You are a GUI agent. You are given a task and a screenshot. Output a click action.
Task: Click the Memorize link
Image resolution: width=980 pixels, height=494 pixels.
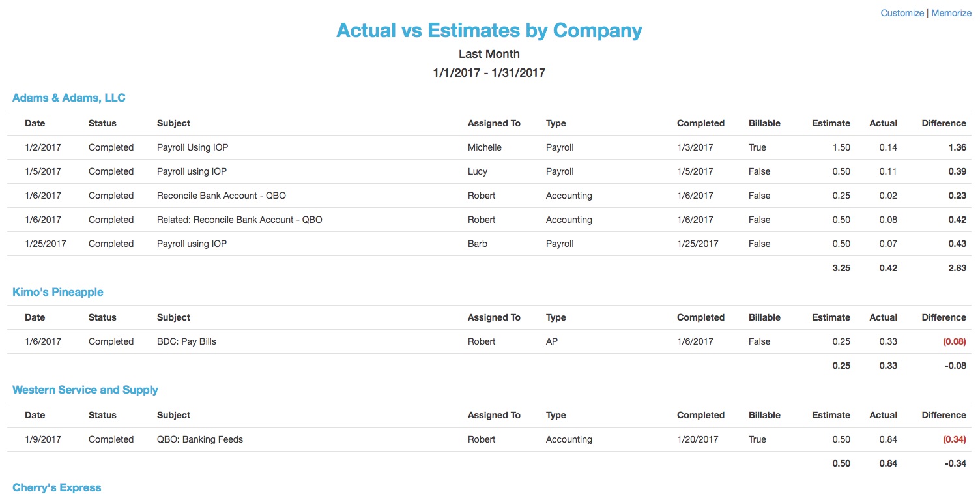[x=951, y=13]
